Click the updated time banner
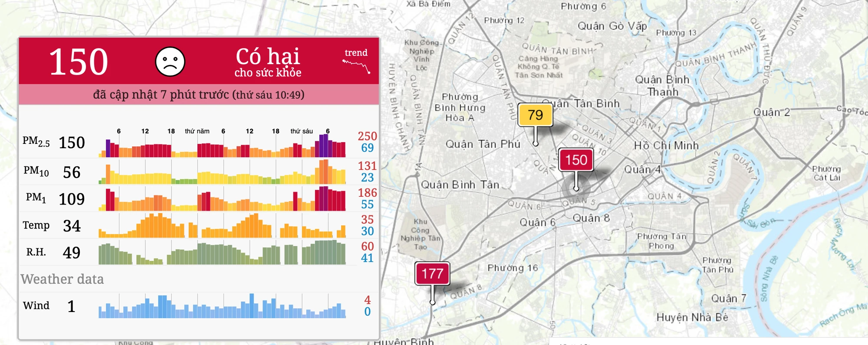The width and height of the screenshot is (868, 345). click(199, 94)
